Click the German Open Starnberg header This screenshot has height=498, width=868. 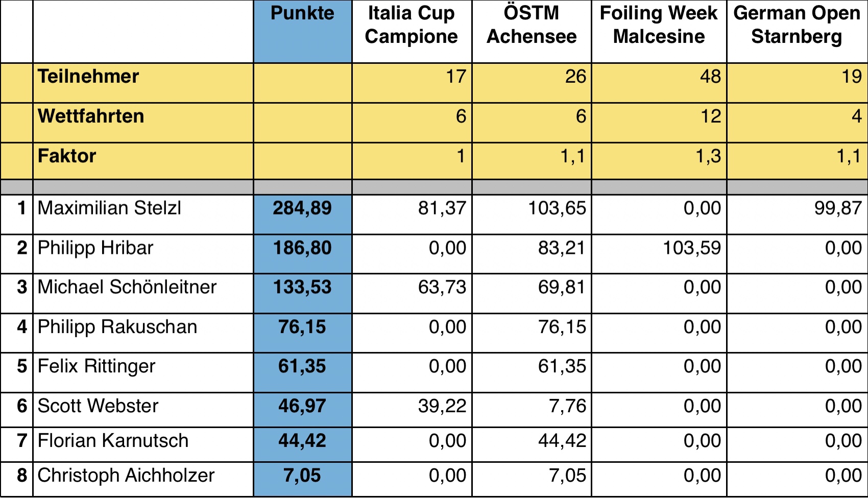pos(797,32)
